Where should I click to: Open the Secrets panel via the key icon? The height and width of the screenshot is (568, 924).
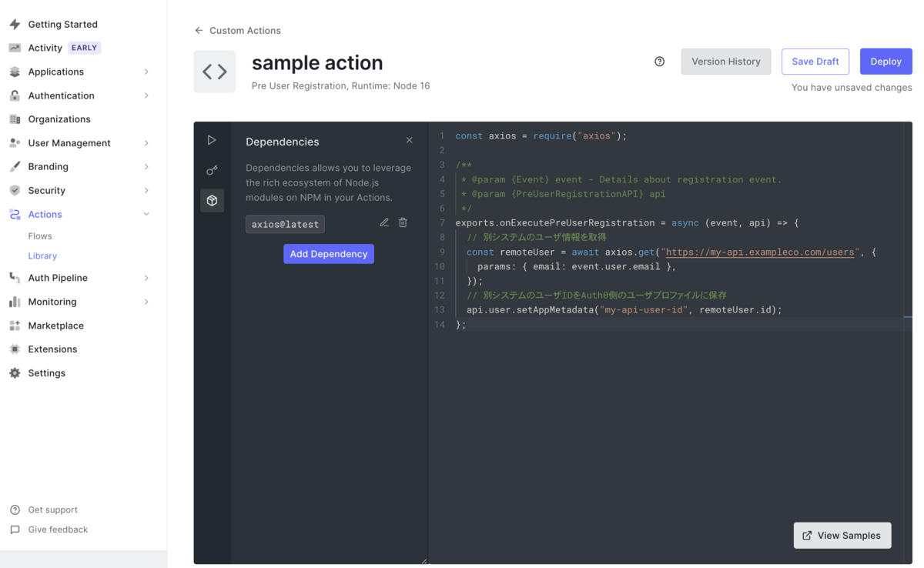[x=212, y=170]
